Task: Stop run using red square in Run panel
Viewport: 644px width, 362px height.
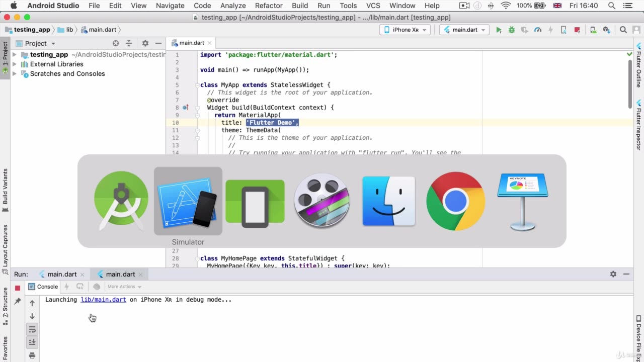Action: [18, 288]
